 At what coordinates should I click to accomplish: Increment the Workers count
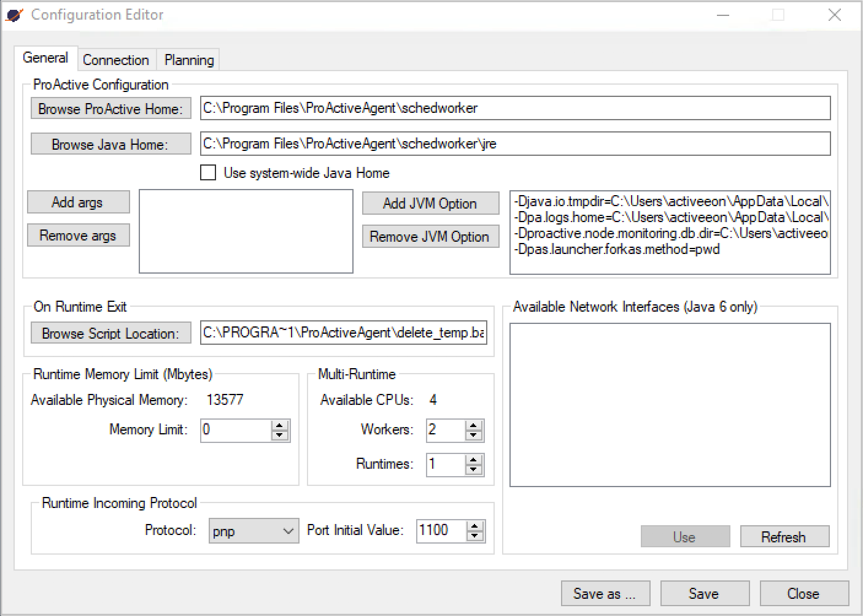[474, 425]
